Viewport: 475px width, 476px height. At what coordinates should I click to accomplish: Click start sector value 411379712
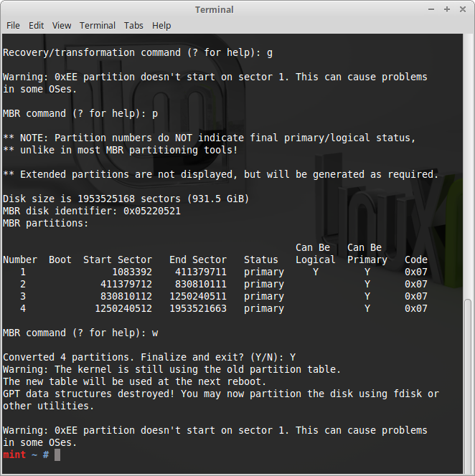pos(126,284)
